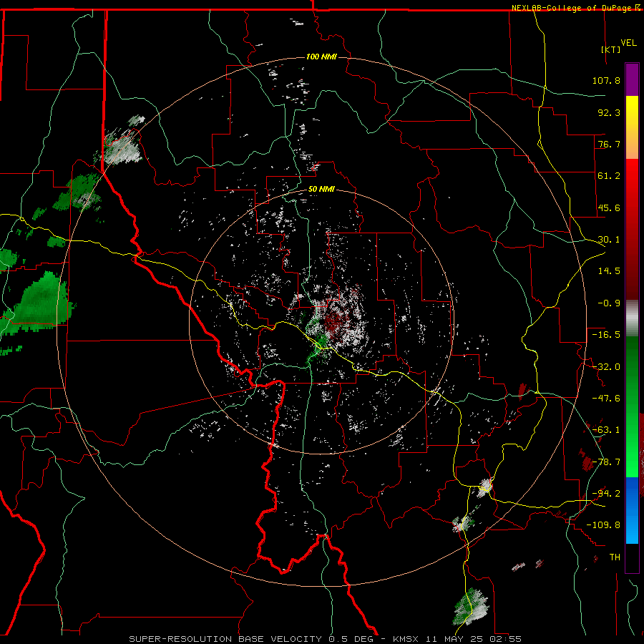Click the 50 NMI range ring label
The image size is (644, 644).
(321, 190)
